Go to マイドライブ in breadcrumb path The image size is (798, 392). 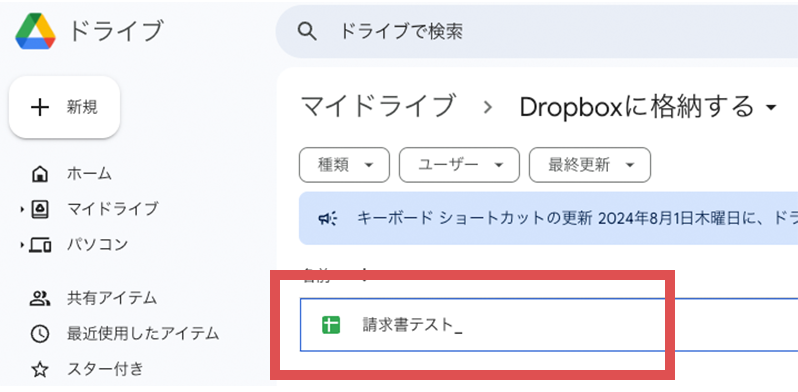tap(378, 107)
